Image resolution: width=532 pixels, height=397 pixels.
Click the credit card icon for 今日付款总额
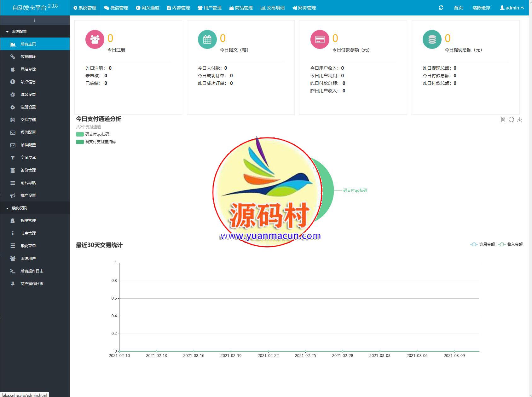point(320,39)
